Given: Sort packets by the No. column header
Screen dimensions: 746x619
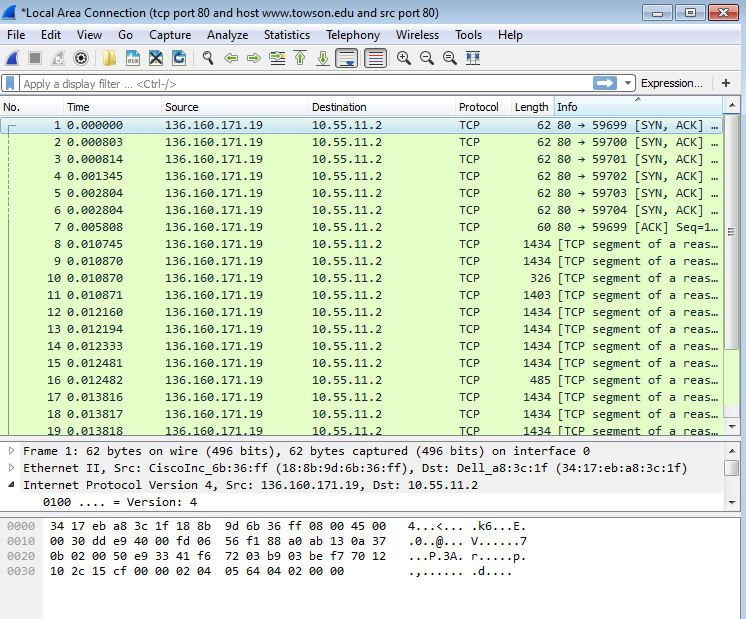Looking at the screenshot, I should point(32,107).
